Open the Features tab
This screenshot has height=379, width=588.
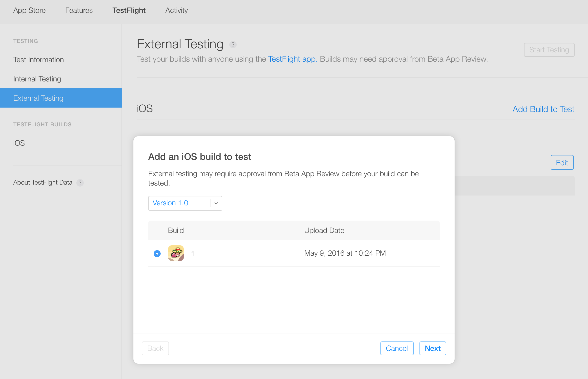coord(79,10)
